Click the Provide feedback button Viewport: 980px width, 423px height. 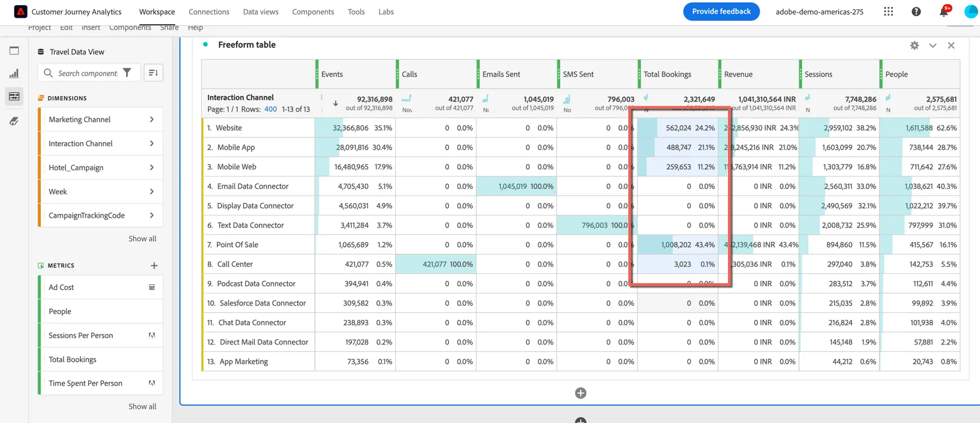721,11
